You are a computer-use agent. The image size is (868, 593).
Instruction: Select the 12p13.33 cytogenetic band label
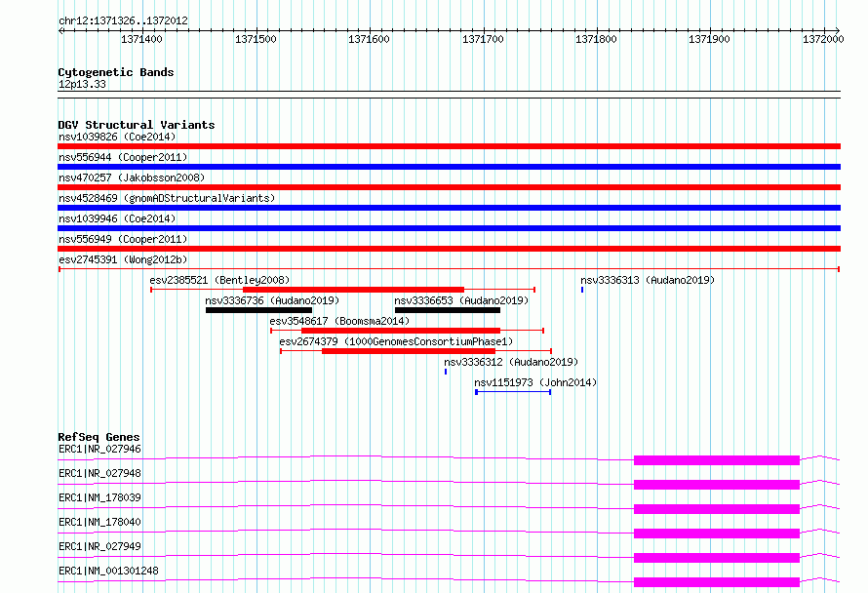(82, 85)
